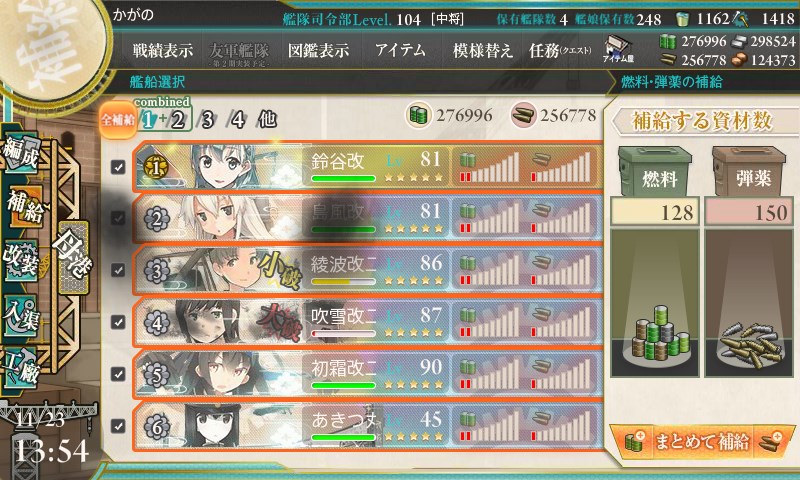Open 図鑑表示 encyclopedia menu
The width and height of the screenshot is (800, 480).
(318, 50)
